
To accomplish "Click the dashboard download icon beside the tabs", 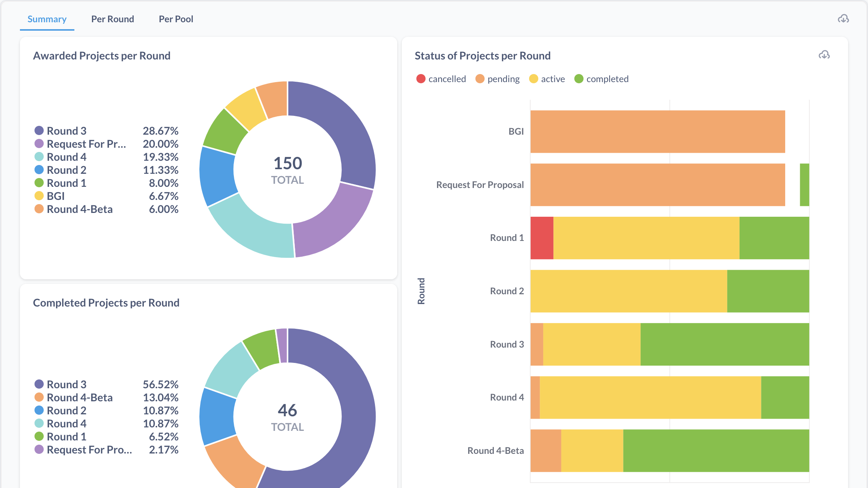I will tap(843, 19).
